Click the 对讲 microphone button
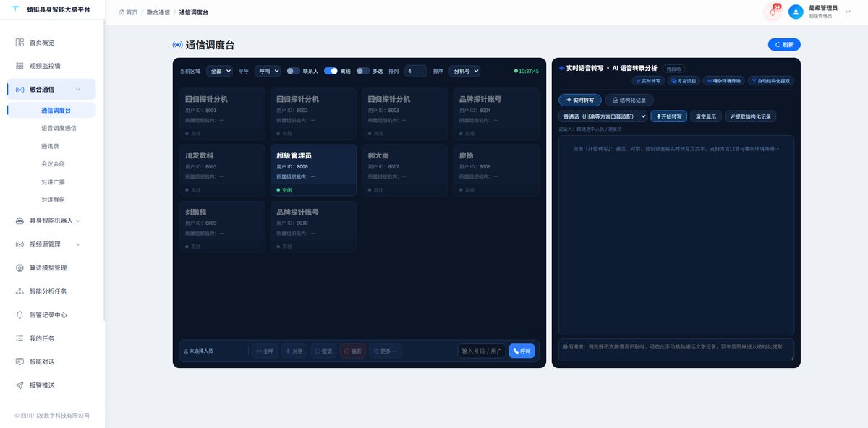Screen dimensions: 868x428 [294, 351]
